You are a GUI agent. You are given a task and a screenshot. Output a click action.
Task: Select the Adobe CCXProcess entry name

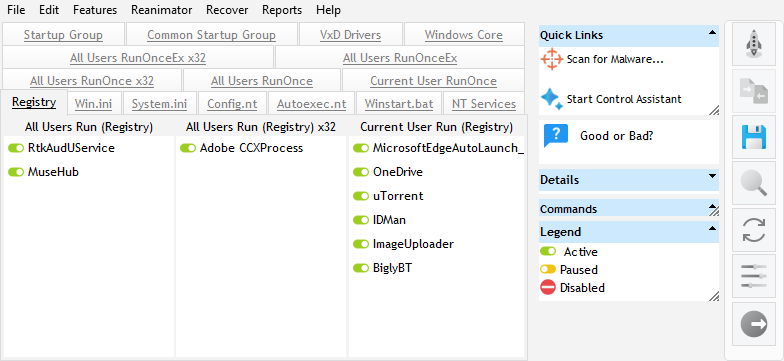point(252,148)
